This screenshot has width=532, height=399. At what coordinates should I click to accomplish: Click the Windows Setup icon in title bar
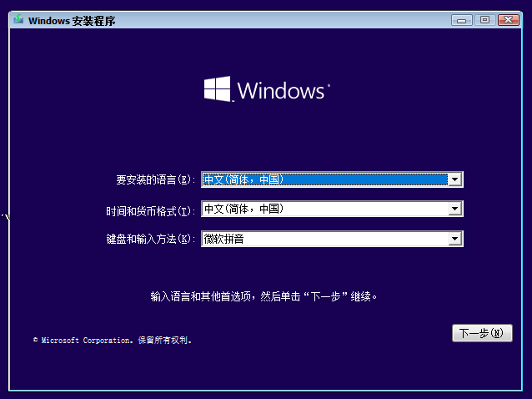[18, 20]
